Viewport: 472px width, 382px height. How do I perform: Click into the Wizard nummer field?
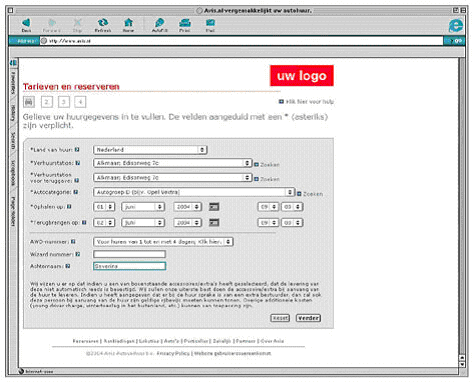click(129, 254)
